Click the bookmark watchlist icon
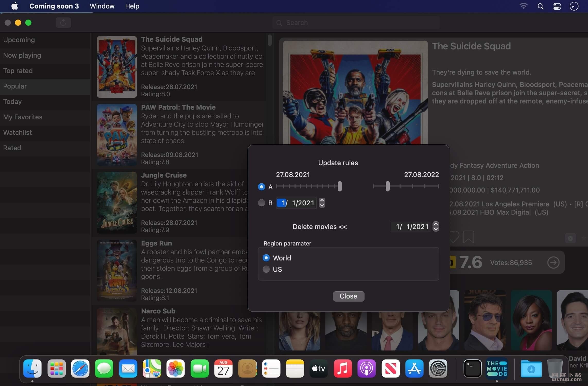The width and height of the screenshot is (588, 386). point(468,237)
